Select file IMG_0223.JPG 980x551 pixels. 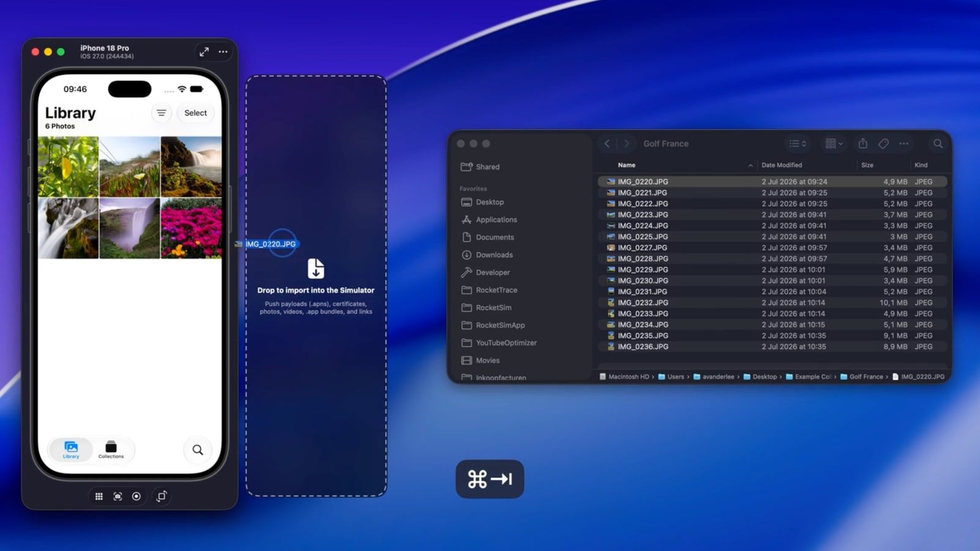[x=772, y=215]
